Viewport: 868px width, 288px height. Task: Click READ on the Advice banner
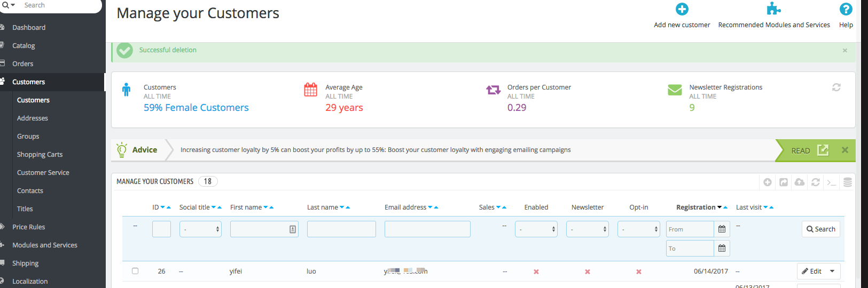(x=801, y=151)
